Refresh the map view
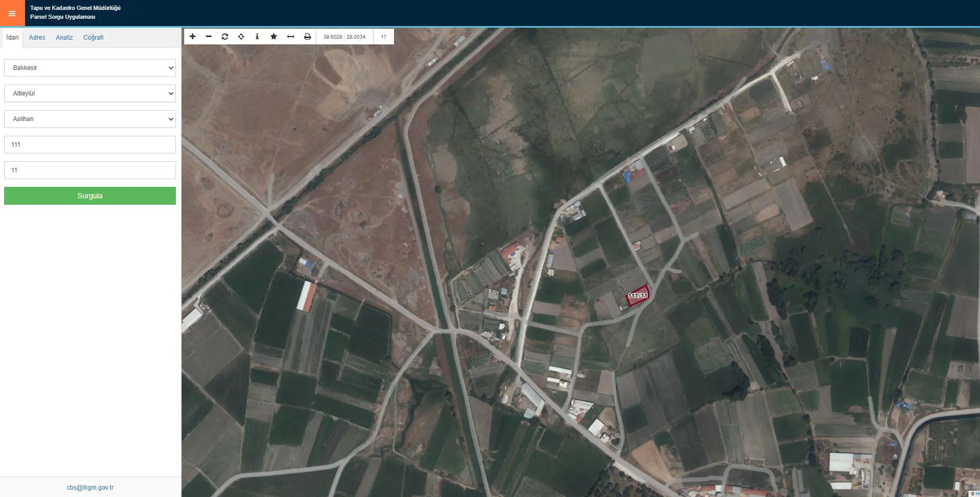This screenshot has height=497, width=980. click(225, 37)
